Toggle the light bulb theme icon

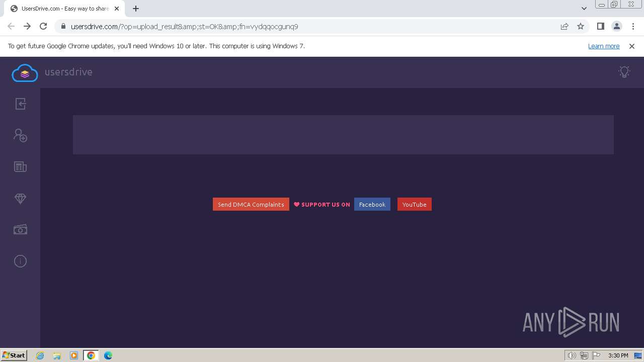624,72
